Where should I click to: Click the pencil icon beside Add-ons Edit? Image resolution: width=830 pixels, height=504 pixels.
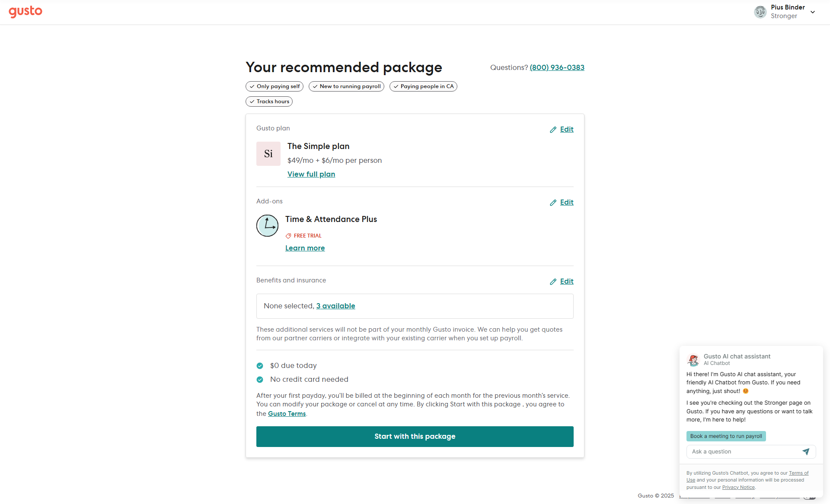tap(553, 203)
